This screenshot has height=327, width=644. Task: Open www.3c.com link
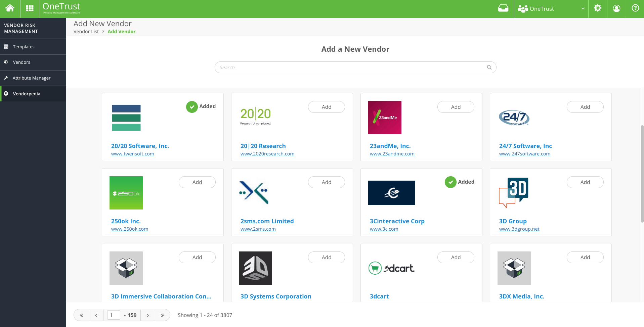pyautogui.click(x=384, y=229)
